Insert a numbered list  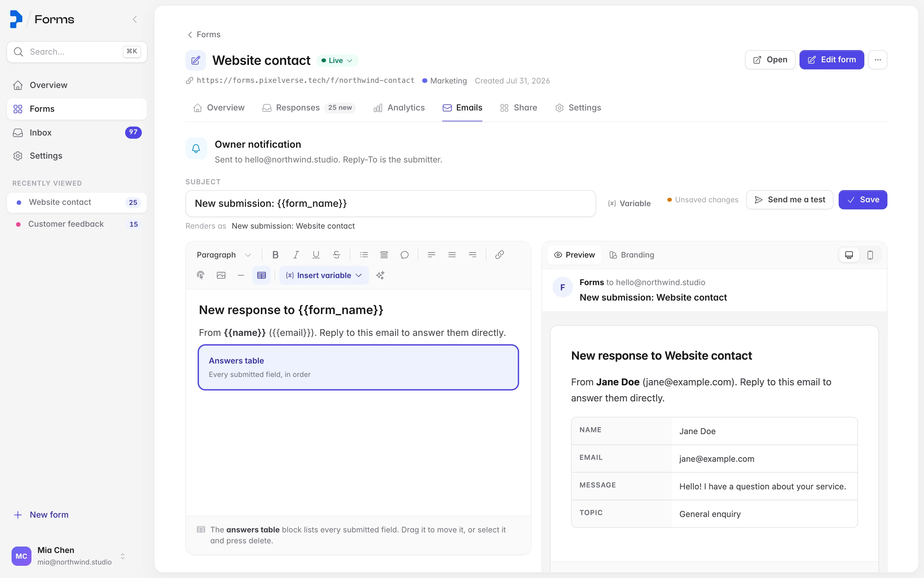point(384,255)
